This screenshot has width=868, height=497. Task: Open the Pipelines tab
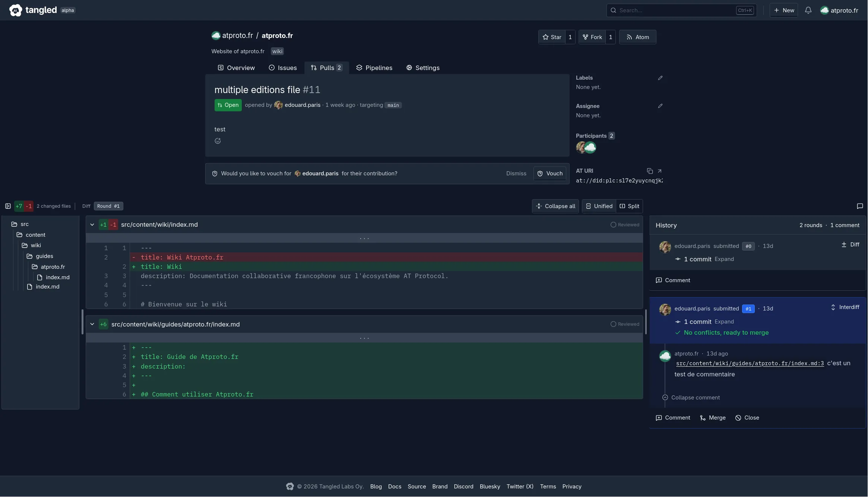click(x=374, y=68)
